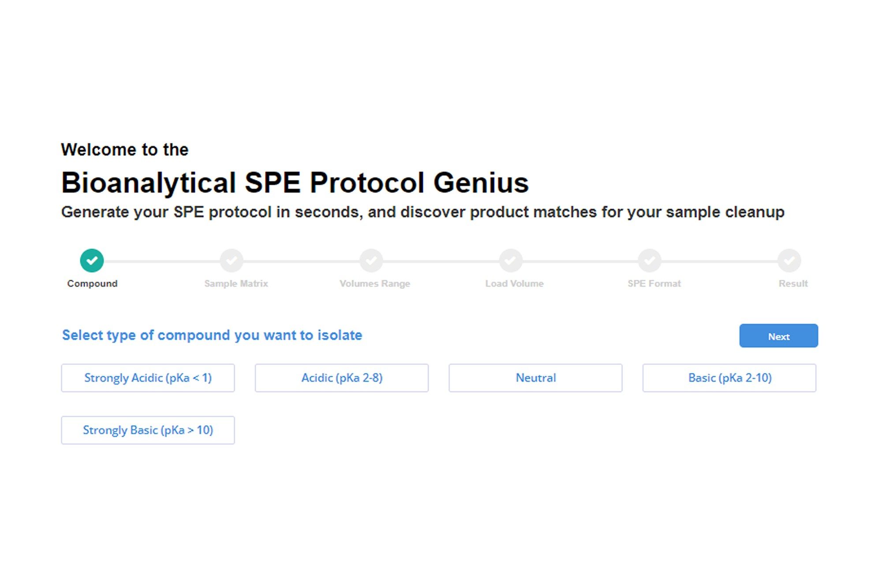
Task: Click the gray checkmark circle above SPE Format
Action: (650, 261)
